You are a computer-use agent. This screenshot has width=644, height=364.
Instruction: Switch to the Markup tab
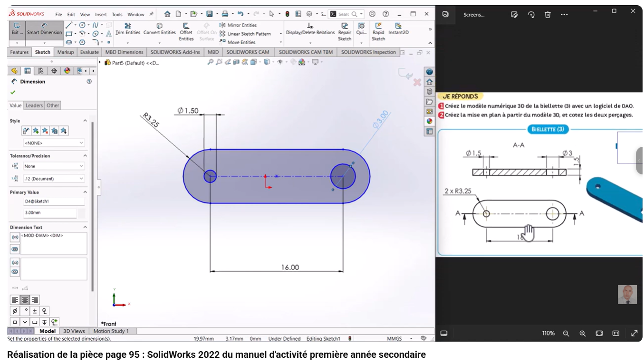66,52
